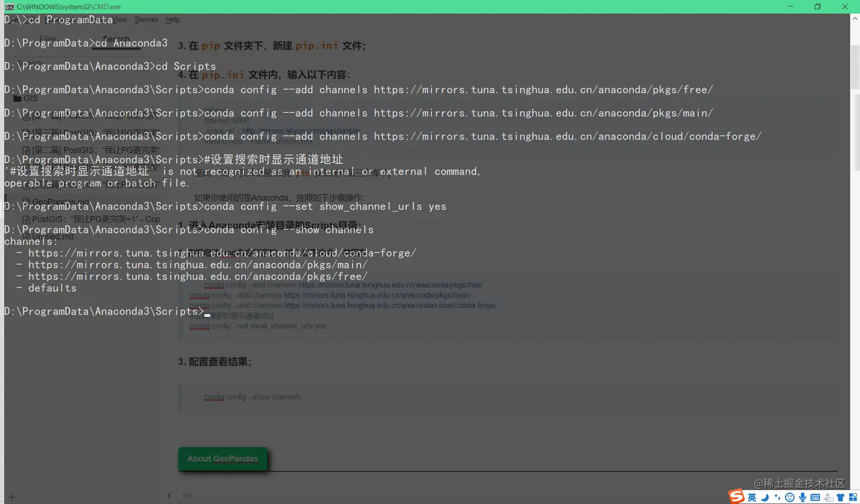The height and width of the screenshot is (504, 860).
Task: Click the 'is not recognized' error message line
Action: [x=243, y=171]
